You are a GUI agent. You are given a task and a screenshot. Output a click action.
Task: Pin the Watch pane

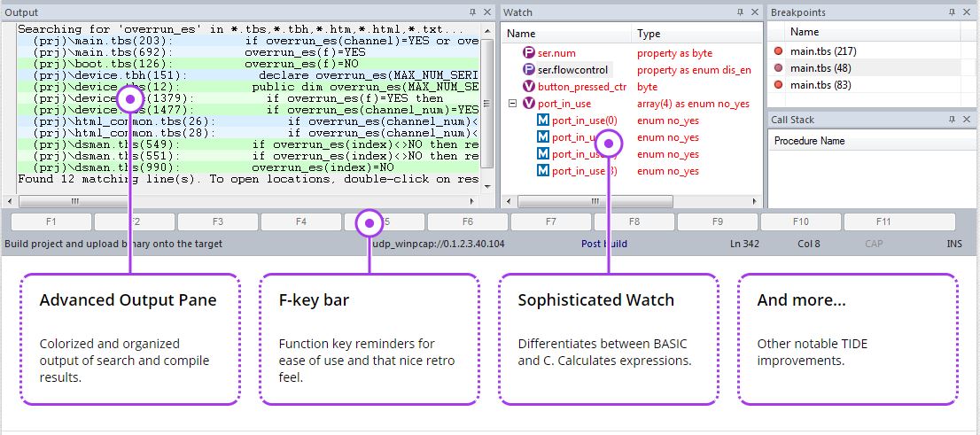click(x=741, y=12)
